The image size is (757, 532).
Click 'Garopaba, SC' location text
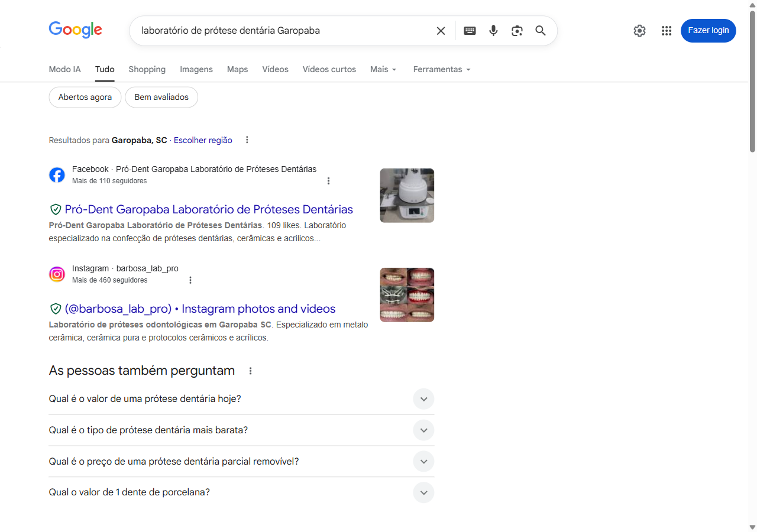(x=139, y=140)
